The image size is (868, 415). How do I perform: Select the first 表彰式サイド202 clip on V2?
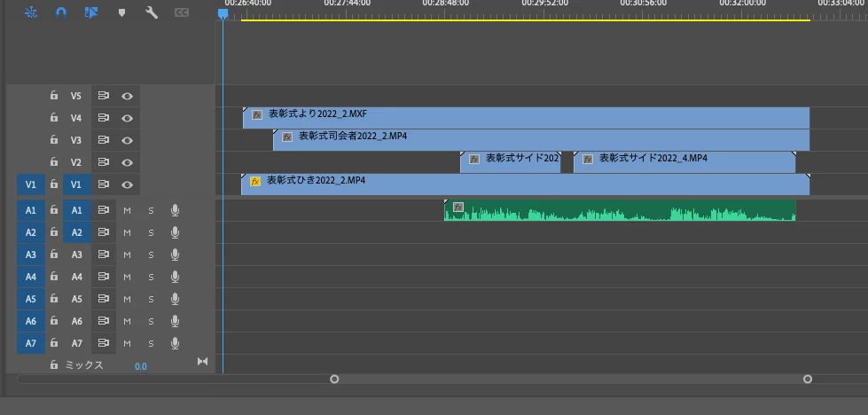tap(511, 162)
